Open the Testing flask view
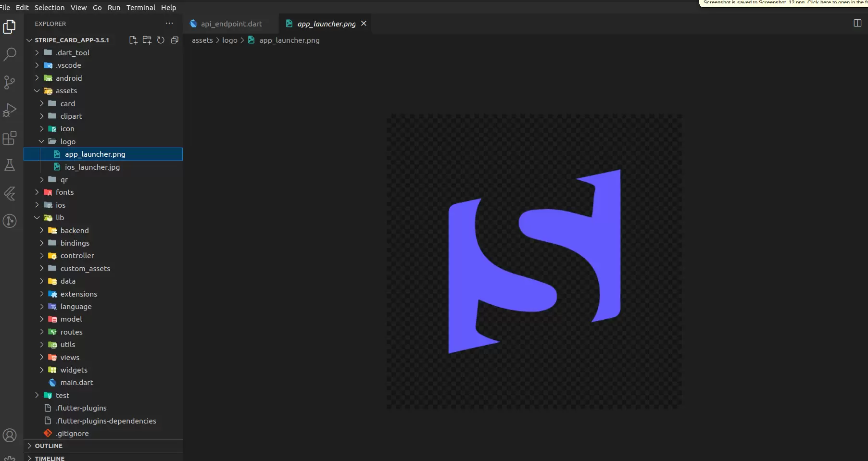 click(x=10, y=165)
